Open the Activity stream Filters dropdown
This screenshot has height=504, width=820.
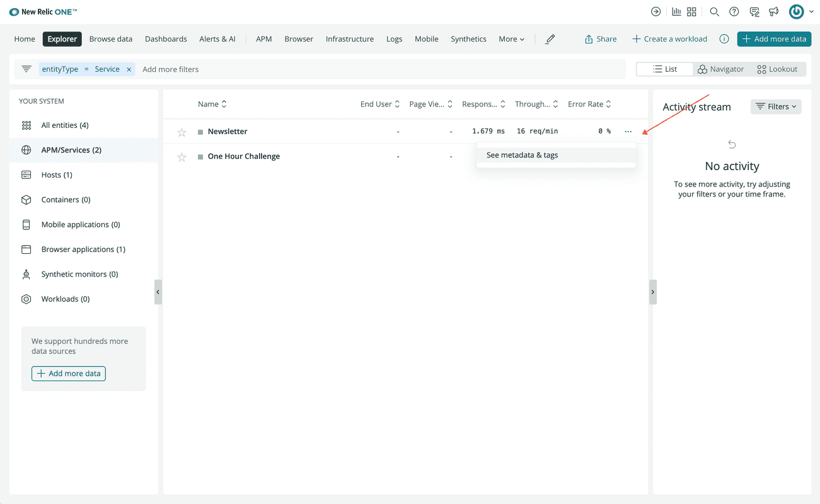776,106
